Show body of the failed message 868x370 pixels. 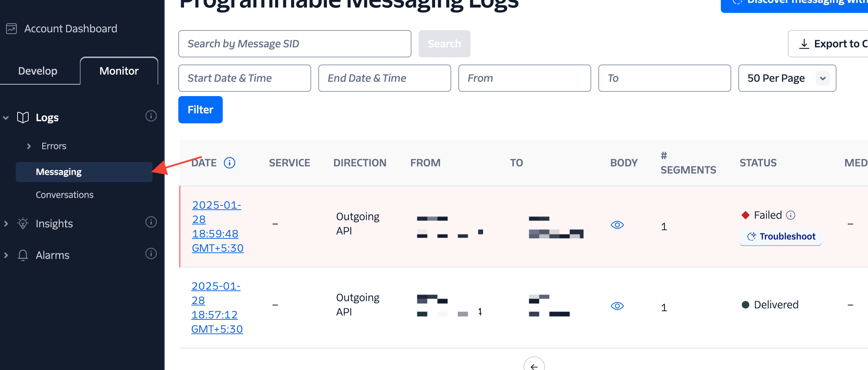(617, 225)
